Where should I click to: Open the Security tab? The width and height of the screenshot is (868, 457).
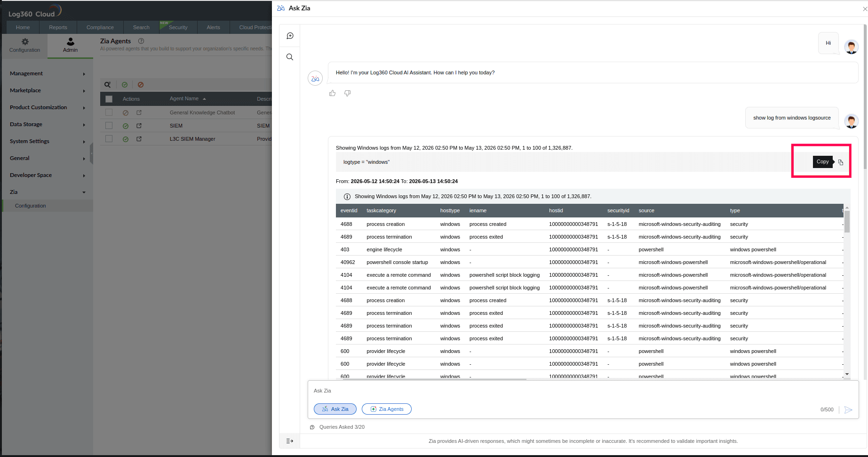coord(178,27)
